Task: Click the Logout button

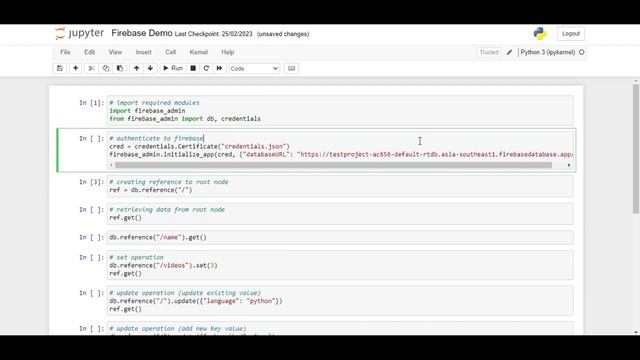Action: click(x=571, y=33)
